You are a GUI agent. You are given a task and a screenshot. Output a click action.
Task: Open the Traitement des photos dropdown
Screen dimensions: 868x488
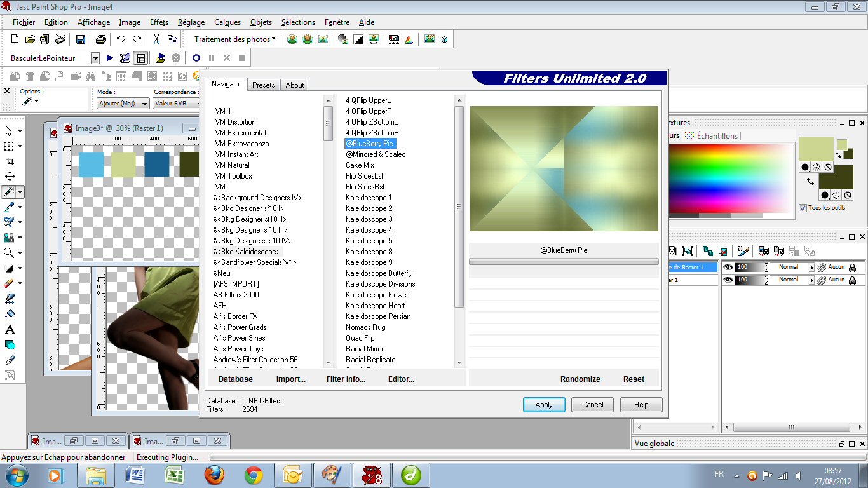[235, 39]
